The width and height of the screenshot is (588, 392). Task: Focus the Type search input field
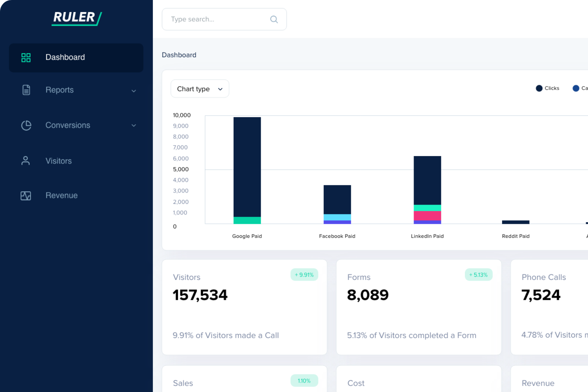click(x=218, y=19)
